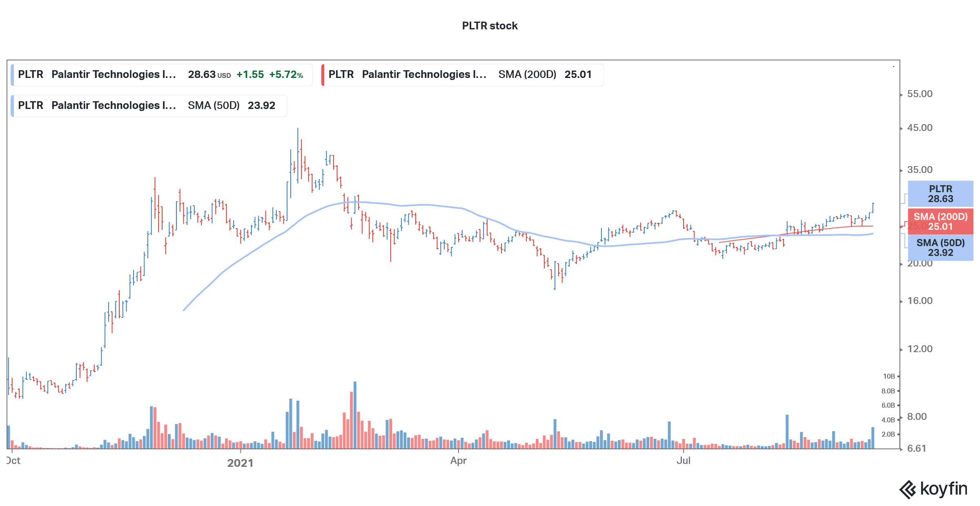Click the +1.55 price change value
Screen dimensions: 980x506
click(x=250, y=75)
